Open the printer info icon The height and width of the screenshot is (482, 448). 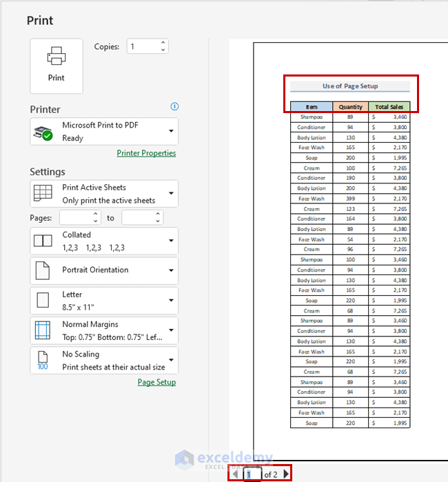tap(174, 106)
